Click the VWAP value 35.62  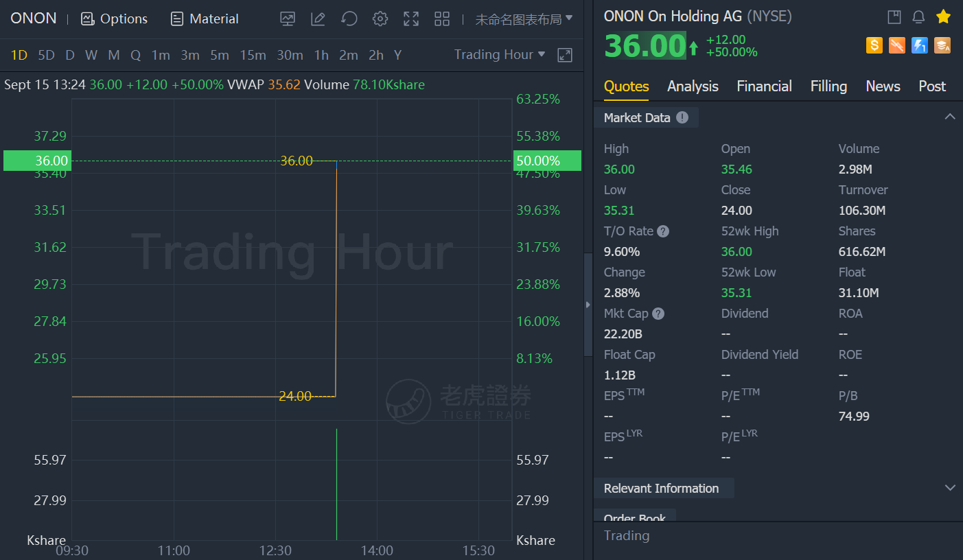(284, 85)
